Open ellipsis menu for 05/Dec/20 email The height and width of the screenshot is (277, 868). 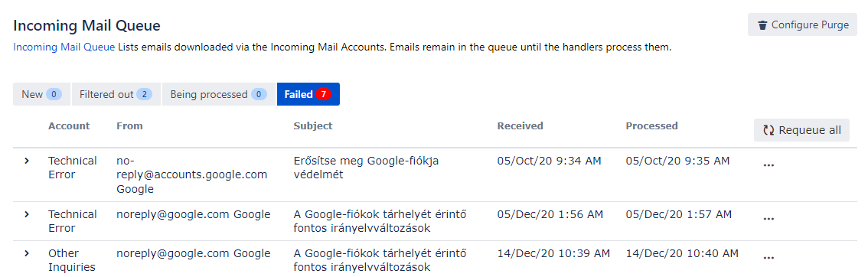(x=768, y=219)
